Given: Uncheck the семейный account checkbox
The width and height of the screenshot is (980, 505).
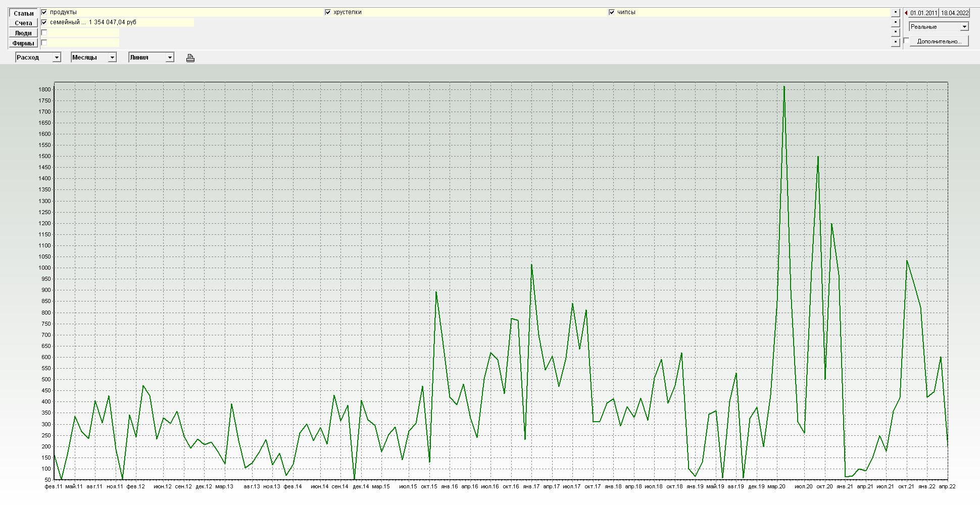Looking at the screenshot, I should [x=44, y=22].
